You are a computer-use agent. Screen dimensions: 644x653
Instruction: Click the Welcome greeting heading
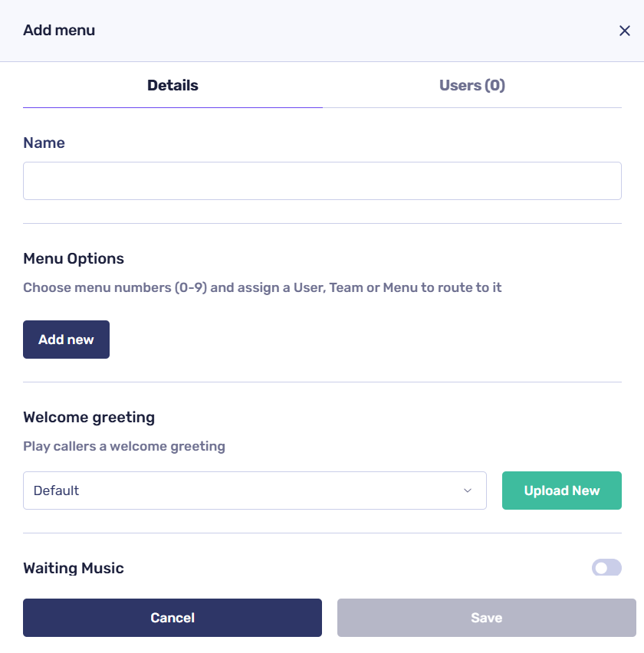(x=89, y=418)
